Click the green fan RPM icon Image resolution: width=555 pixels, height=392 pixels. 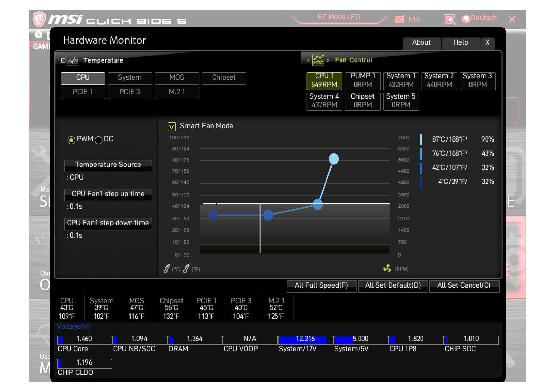click(x=387, y=268)
